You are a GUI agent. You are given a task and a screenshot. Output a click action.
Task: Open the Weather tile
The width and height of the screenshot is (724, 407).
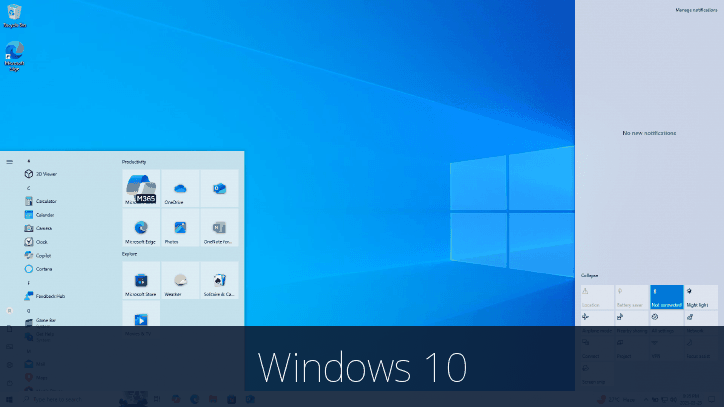pos(180,280)
